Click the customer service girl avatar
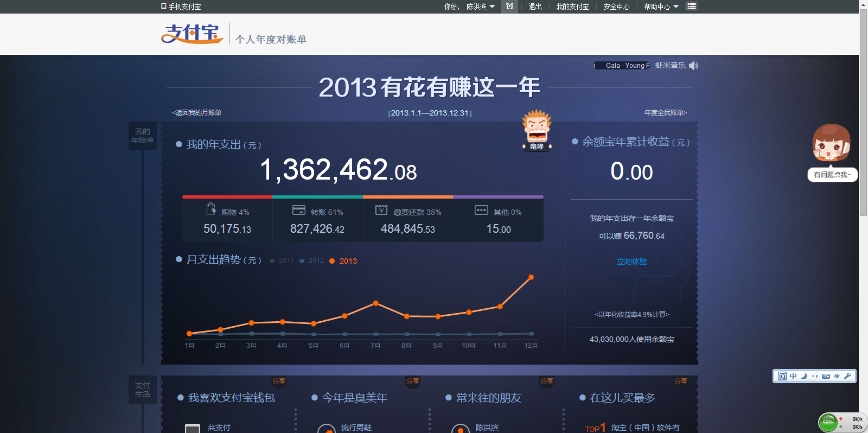The width and height of the screenshot is (868, 433). (x=831, y=143)
